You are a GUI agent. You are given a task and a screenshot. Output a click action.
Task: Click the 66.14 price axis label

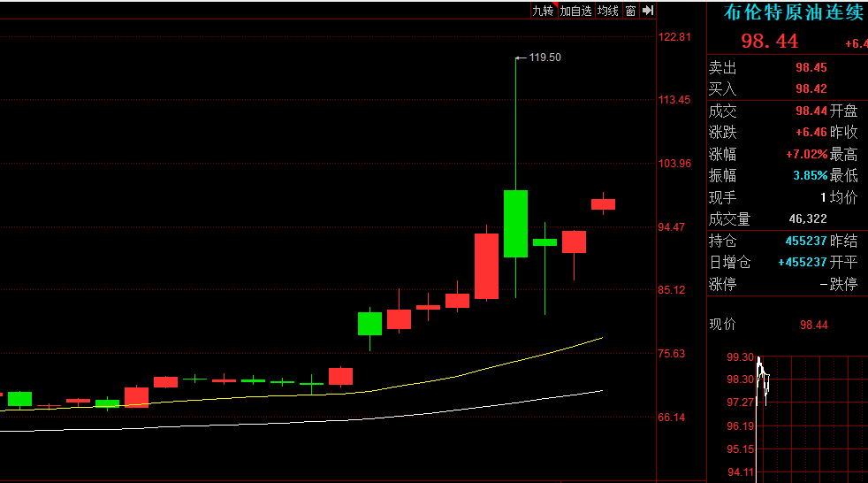(671, 417)
